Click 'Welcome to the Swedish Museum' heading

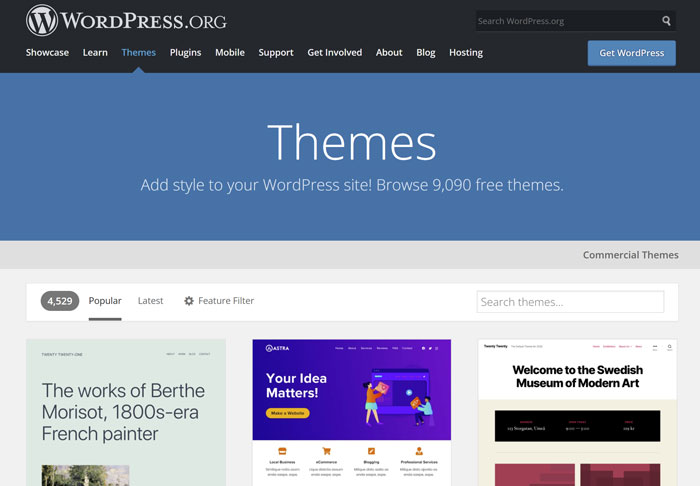[x=578, y=376]
